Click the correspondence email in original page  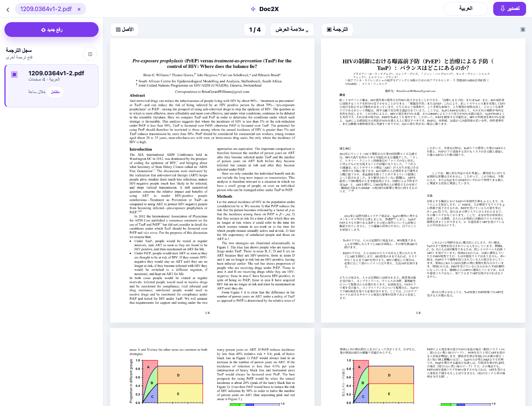[x=225, y=92]
